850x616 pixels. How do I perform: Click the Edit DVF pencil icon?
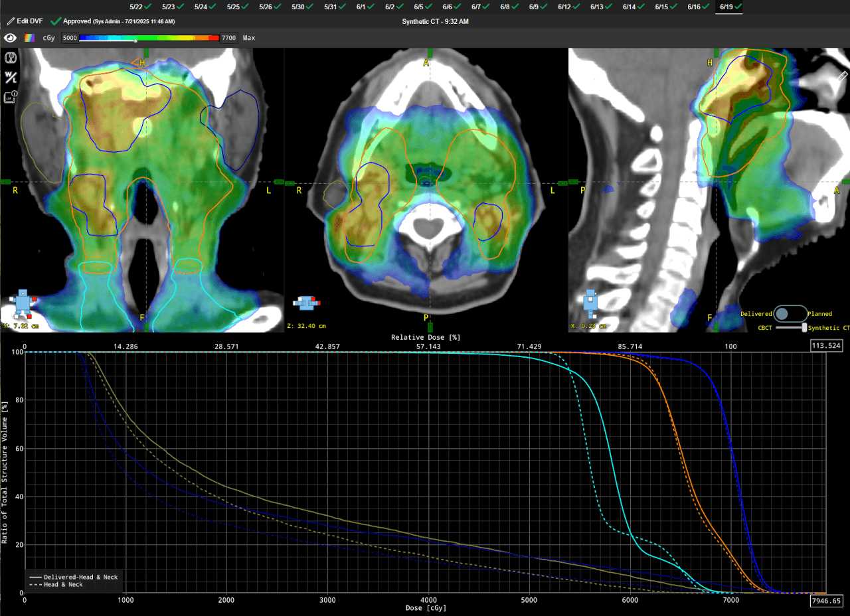(11, 21)
